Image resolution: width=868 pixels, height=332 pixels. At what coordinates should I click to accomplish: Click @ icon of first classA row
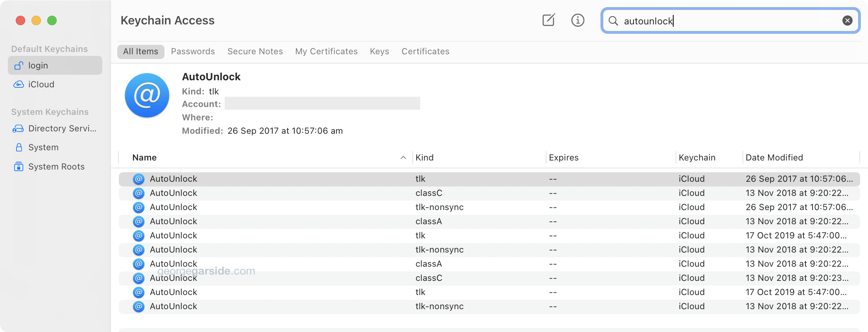coord(139,221)
